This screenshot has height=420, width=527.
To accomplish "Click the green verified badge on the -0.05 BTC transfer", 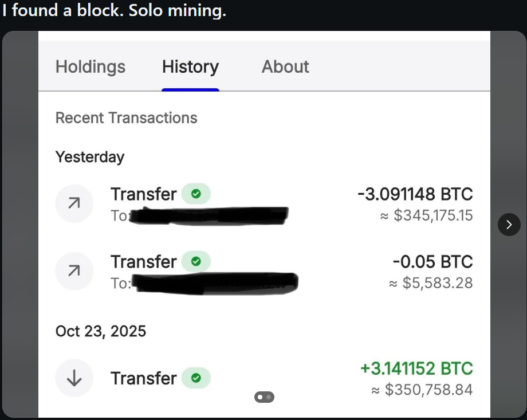I will (196, 261).
